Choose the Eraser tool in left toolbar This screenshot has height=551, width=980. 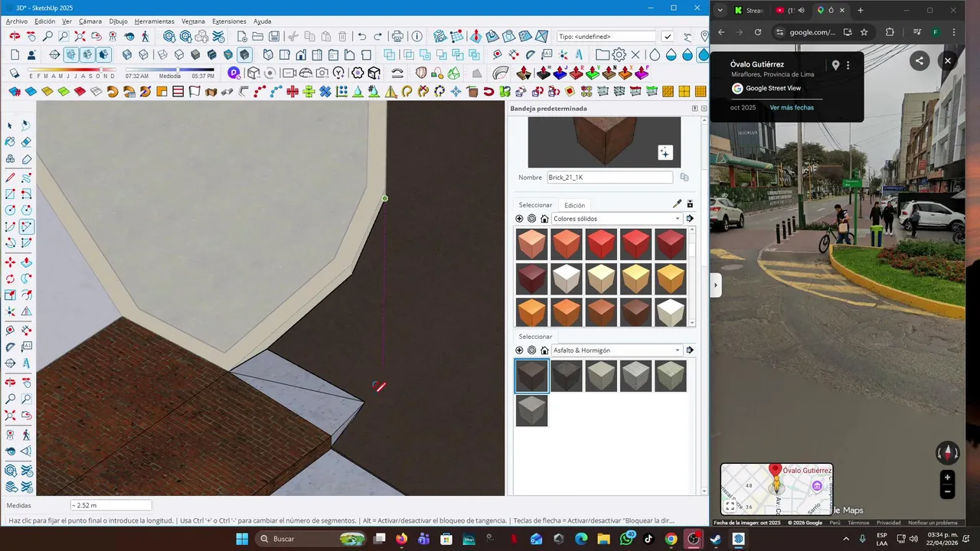click(27, 142)
